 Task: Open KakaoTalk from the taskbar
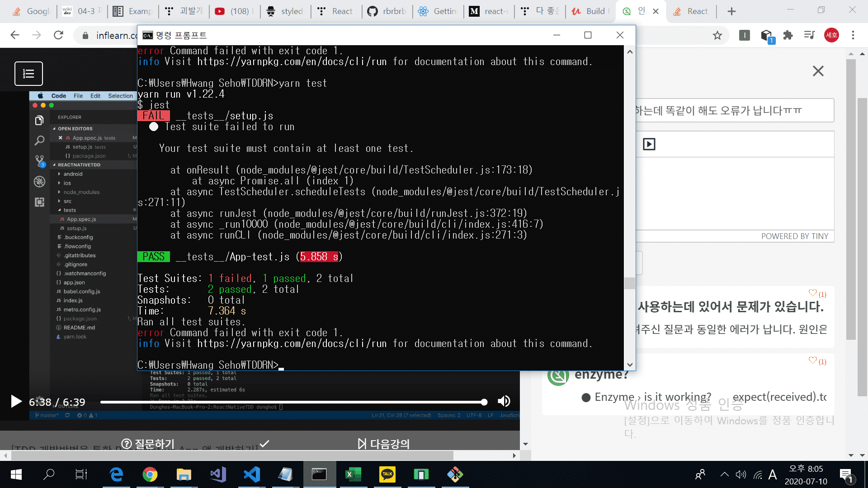(x=387, y=474)
